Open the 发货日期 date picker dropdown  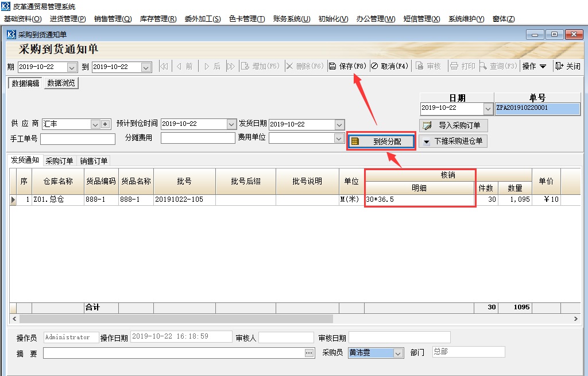(x=339, y=124)
